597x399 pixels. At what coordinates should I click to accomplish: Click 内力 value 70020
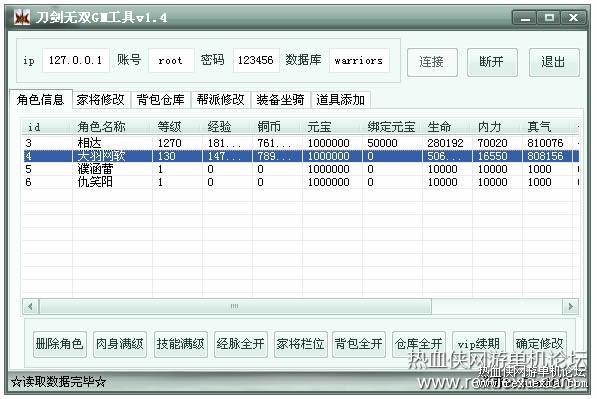492,143
